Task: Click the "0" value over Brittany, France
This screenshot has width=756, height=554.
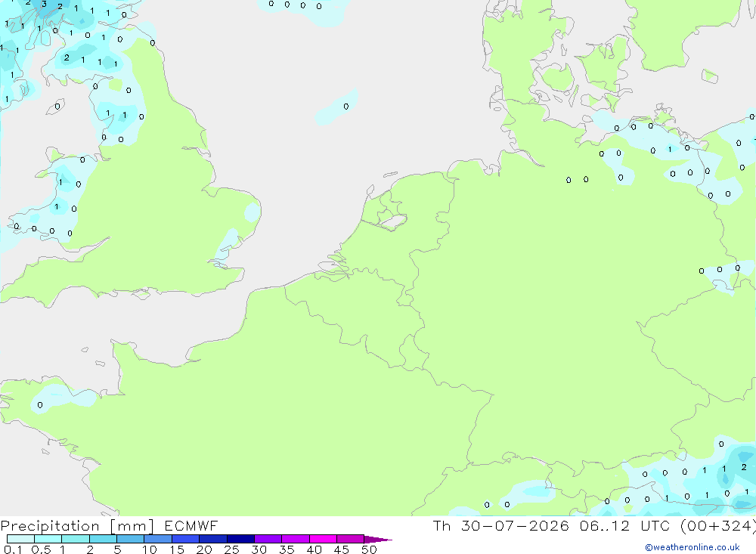Action: point(40,405)
